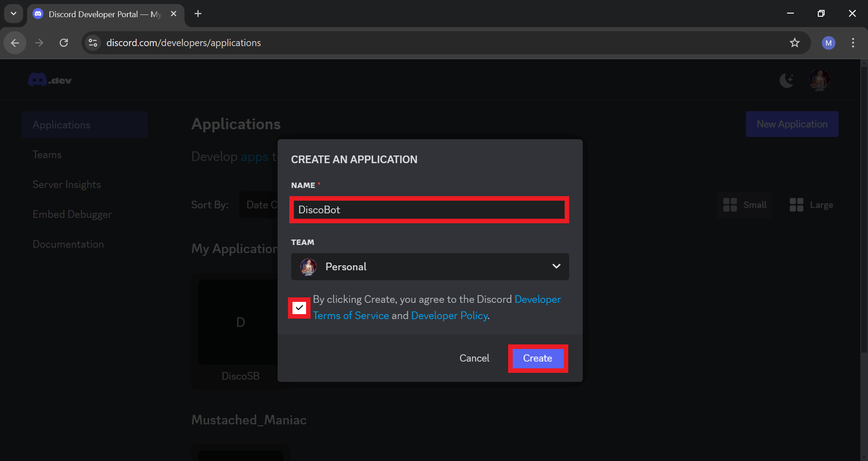Viewport: 868px width, 461px height.
Task: Open the tab search dropdown arrow
Action: 14,14
